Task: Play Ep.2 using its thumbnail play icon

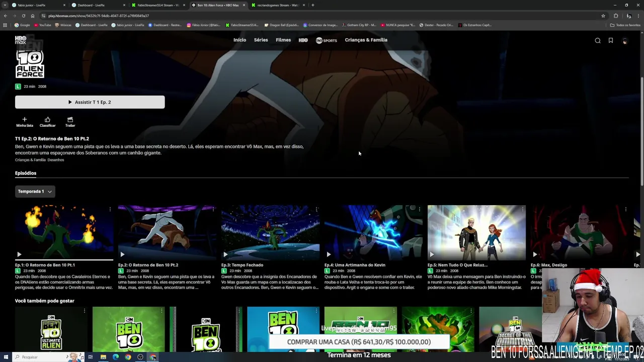Action: pyautogui.click(x=122, y=254)
